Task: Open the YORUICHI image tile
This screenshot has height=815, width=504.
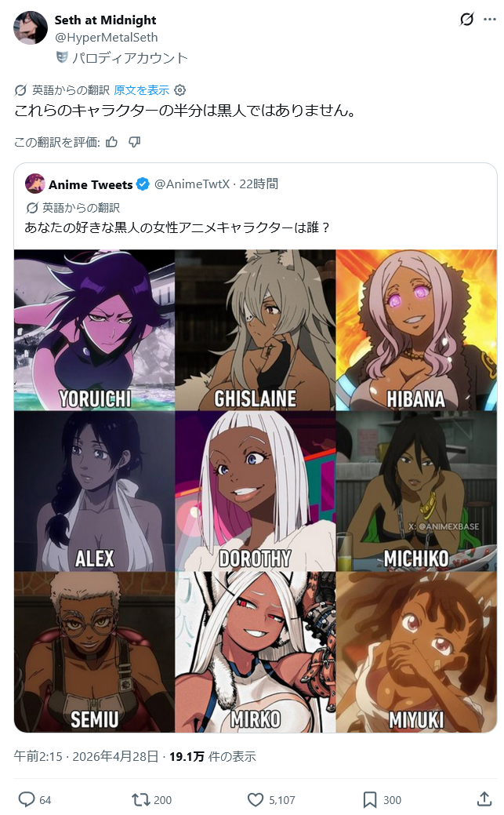Action: point(95,330)
